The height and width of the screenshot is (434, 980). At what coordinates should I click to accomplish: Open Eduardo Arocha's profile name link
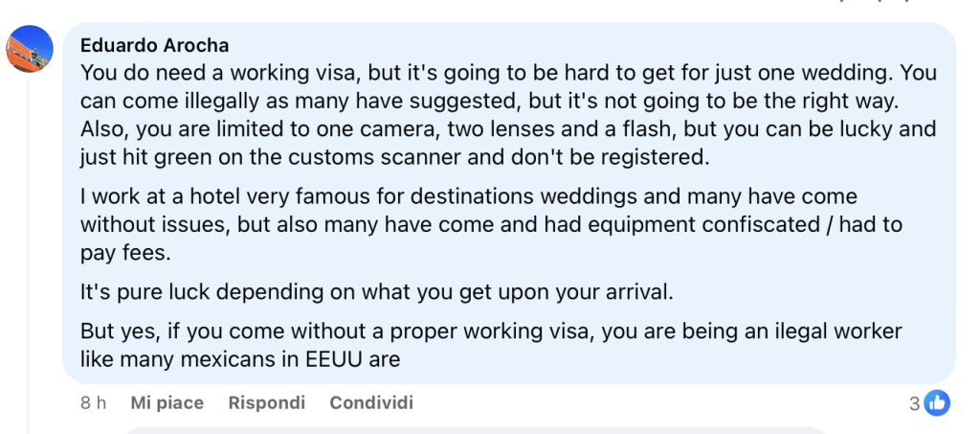point(154,45)
